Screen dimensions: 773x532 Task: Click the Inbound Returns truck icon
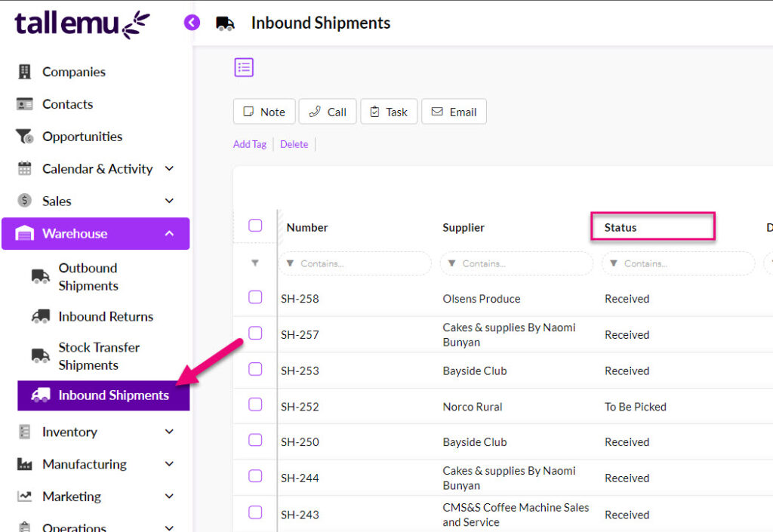tap(41, 316)
